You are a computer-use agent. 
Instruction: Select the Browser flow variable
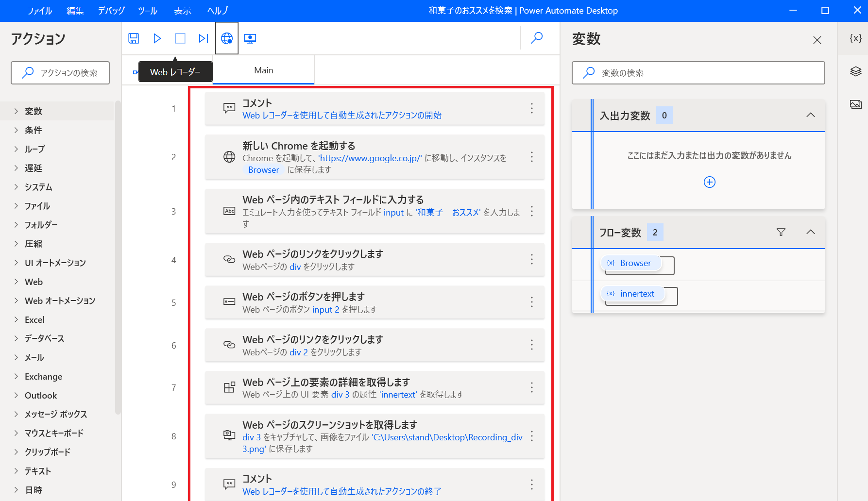(631, 263)
